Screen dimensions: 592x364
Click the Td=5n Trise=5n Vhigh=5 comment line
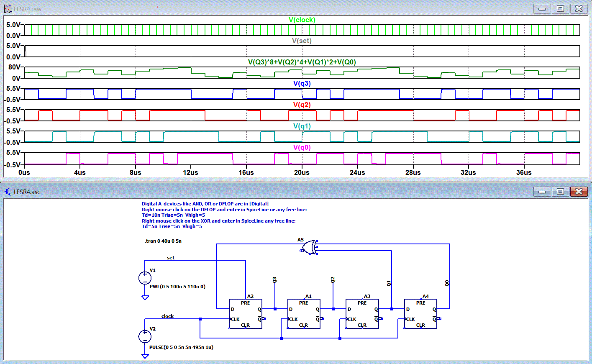point(172,226)
